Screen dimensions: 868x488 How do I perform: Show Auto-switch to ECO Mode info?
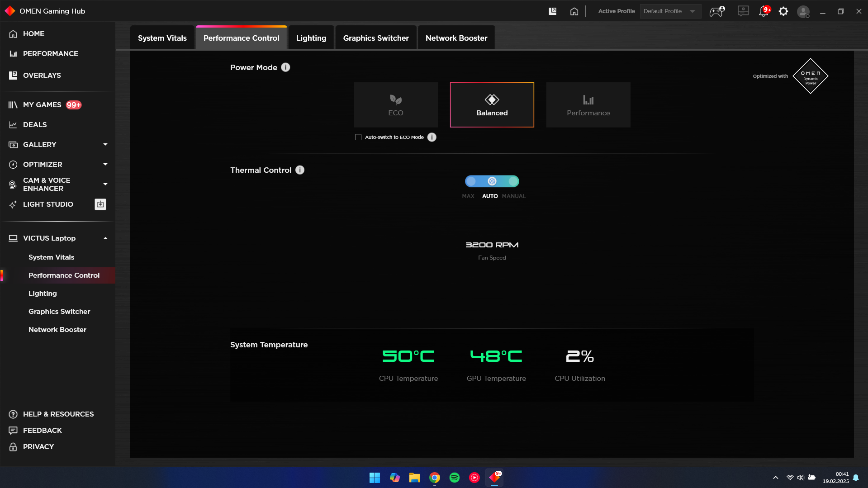click(432, 137)
